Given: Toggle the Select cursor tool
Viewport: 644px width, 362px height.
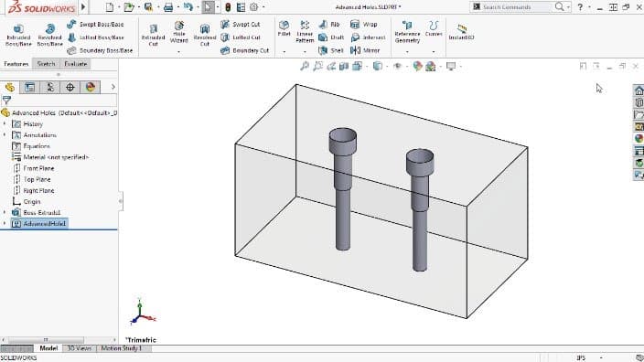Looking at the screenshot, I should [x=208, y=7].
